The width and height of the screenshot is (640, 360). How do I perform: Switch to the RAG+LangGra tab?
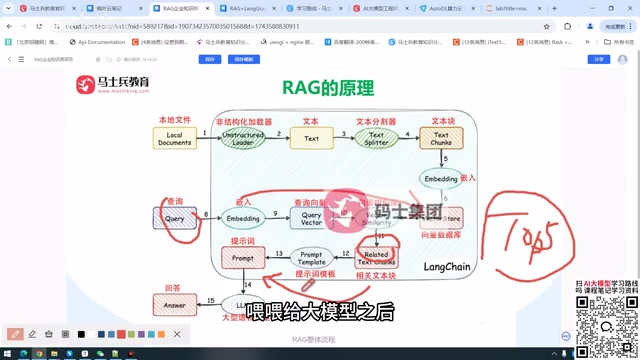[x=247, y=8]
